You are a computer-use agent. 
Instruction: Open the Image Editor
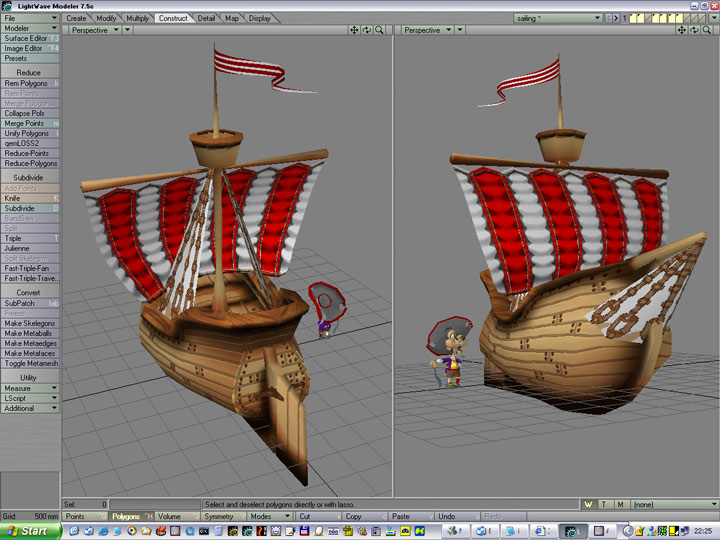[30, 48]
